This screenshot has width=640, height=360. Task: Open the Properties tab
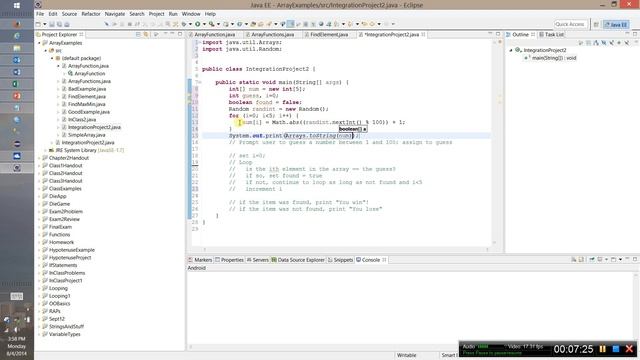229,260
